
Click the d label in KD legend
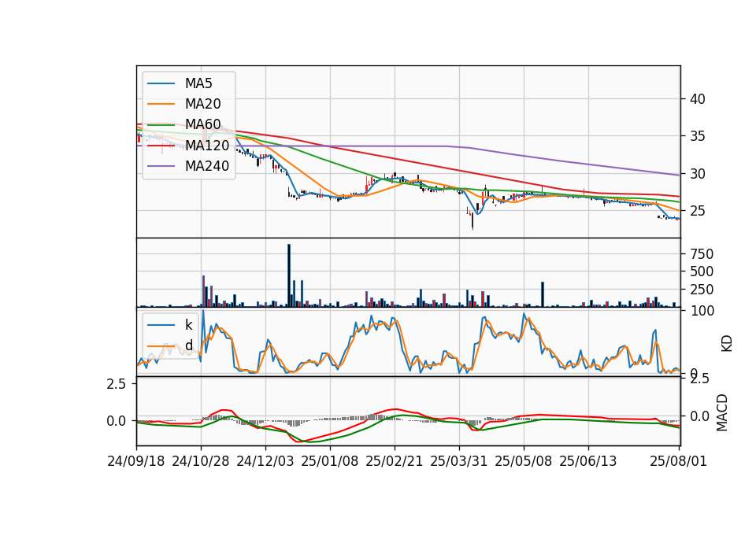point(189,345)
